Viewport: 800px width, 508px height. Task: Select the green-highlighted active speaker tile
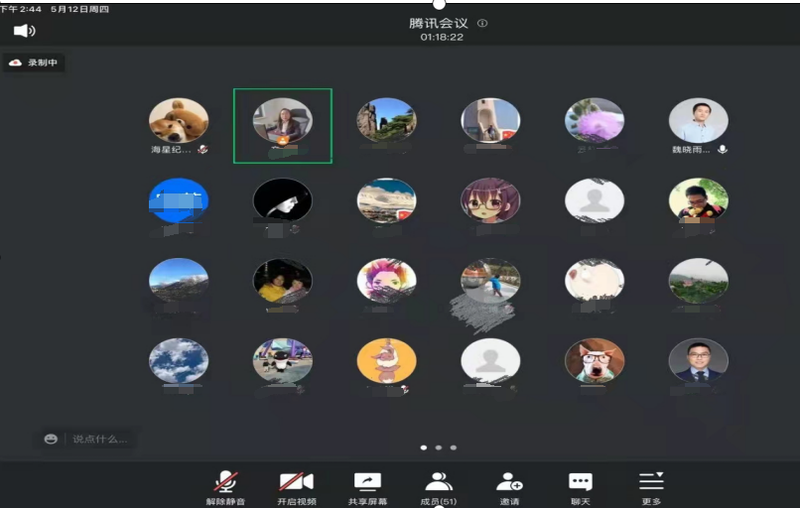282,125
